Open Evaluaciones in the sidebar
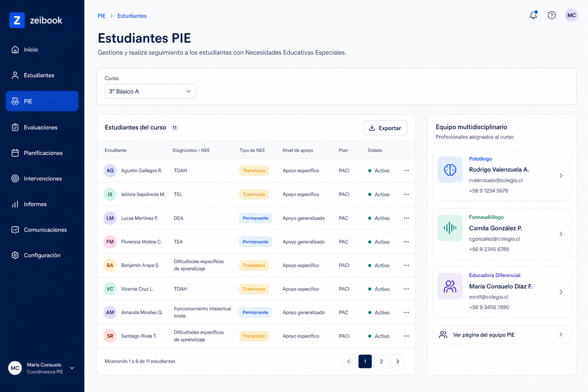The width and height of the screenshot is (588, 392). click(x=42, y=127)
